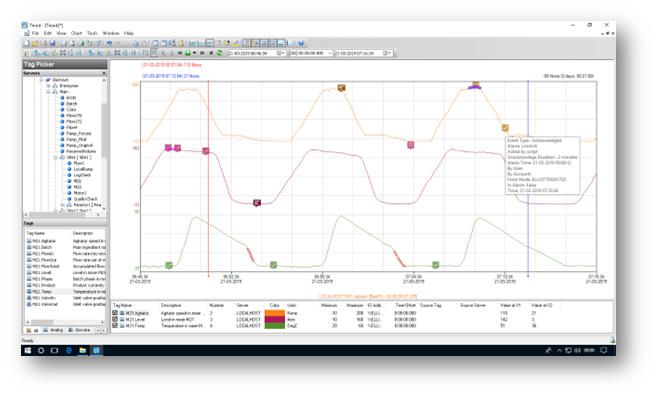Click the orange color swatch for M21.Agitator

click(274, 313)
